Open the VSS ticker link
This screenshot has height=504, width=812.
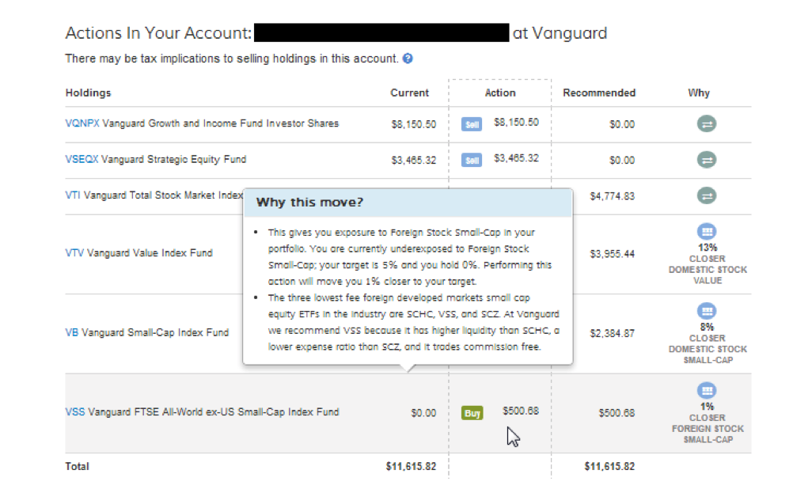[x=74, y=411]
